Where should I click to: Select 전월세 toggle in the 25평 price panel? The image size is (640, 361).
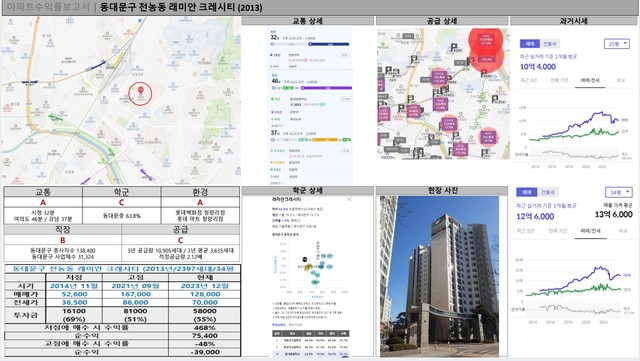(x=550, y=44)
